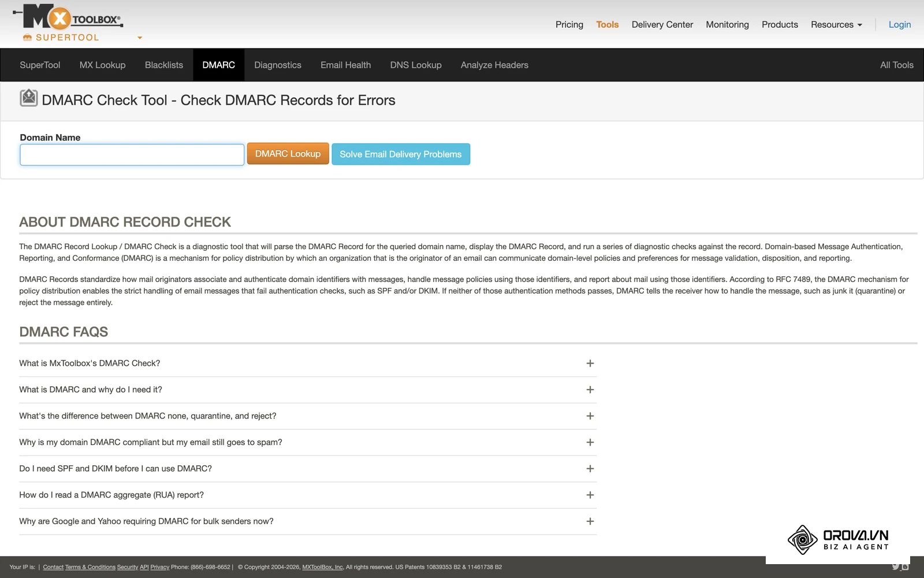The width and height of the screenshot is (924, 578).
Task: Click the DMARC Lookup button
Action: click(288, 154)
